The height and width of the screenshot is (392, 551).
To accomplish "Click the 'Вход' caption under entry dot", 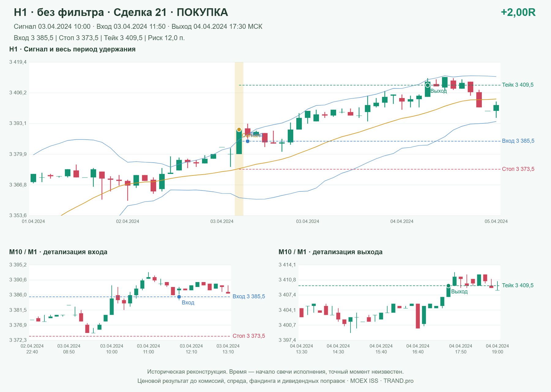I will (x=188, y=303).
